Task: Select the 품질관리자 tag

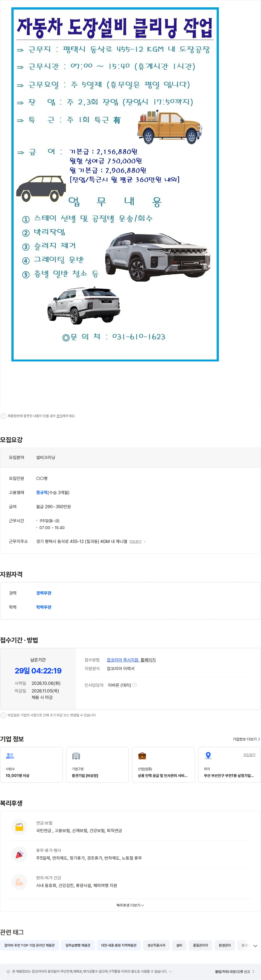Action: click(x=200, y=945)
